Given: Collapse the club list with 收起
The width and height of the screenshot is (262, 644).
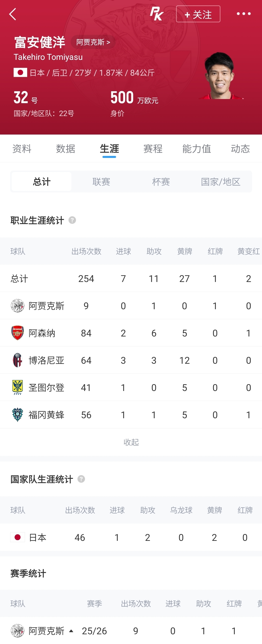Looking at the screenshot, I should pos(131,442).
